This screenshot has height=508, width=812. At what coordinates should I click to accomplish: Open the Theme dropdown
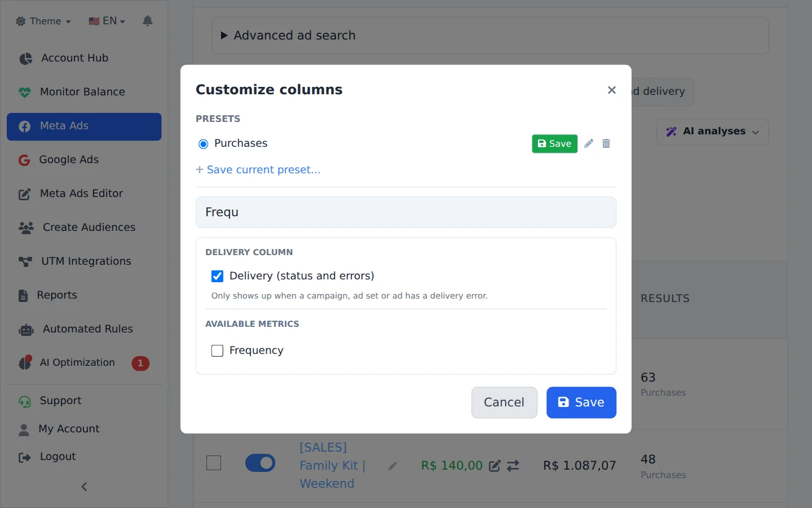coord(43,21)
